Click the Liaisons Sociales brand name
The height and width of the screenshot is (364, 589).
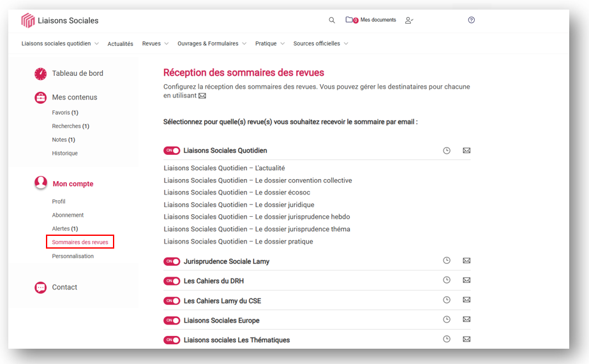tap(68, 20)
